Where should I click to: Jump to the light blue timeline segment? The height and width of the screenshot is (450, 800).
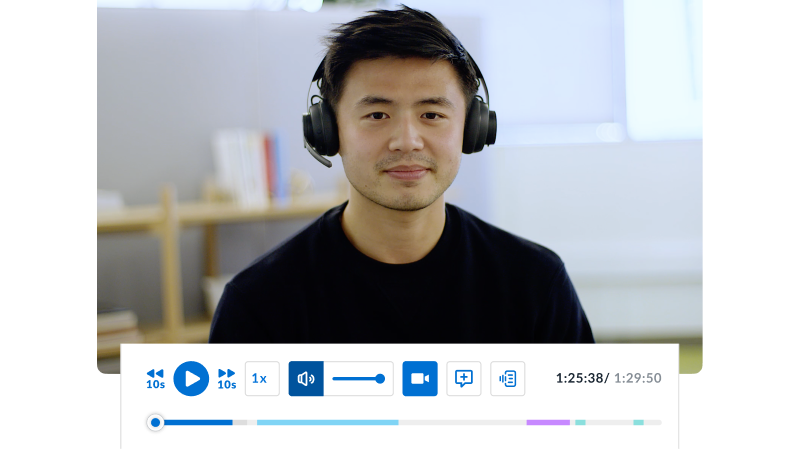(328, 422)
